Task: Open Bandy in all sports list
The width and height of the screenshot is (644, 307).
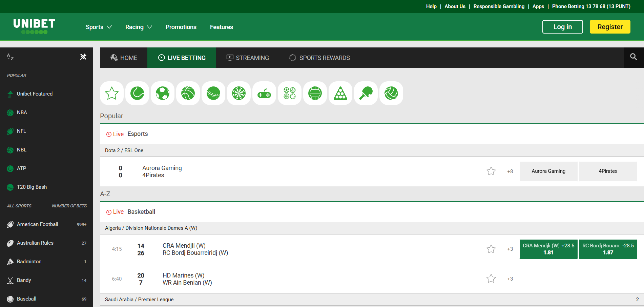Action: tap(46, 280)
